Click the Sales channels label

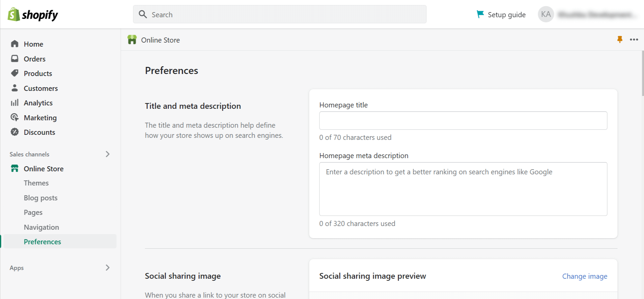29,154
